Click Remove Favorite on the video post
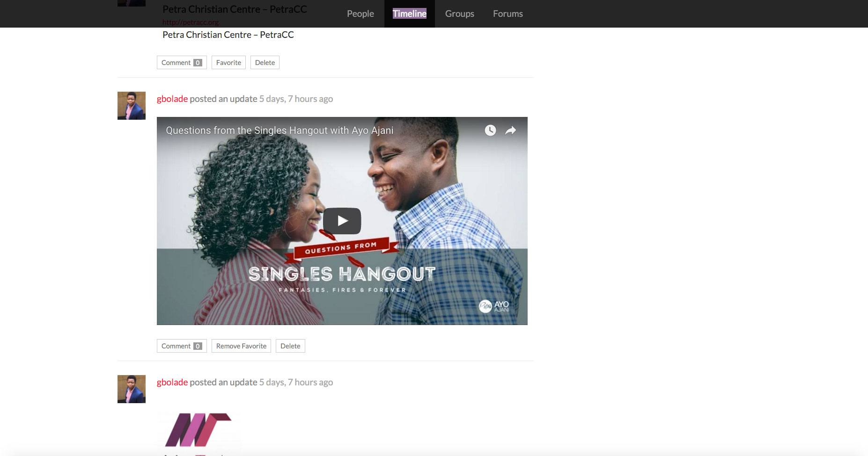868x456 pixels. click(241, 346)
